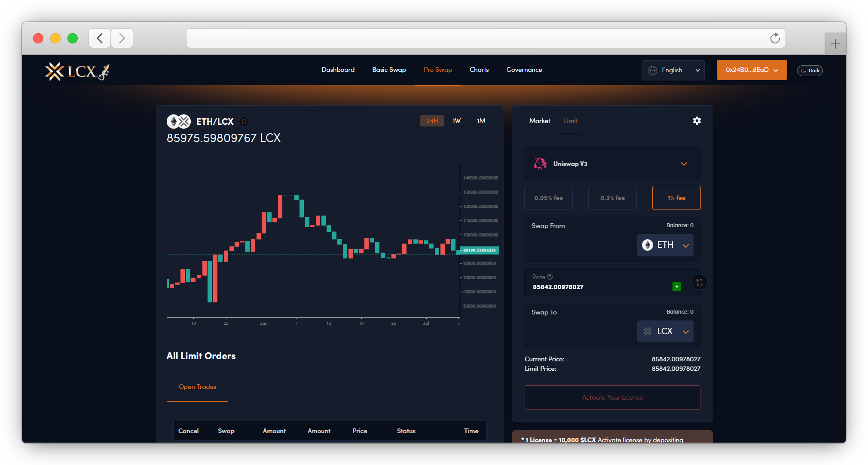Click Activate Your License button
Screen dimensions: 868x465
pos(613,397)
